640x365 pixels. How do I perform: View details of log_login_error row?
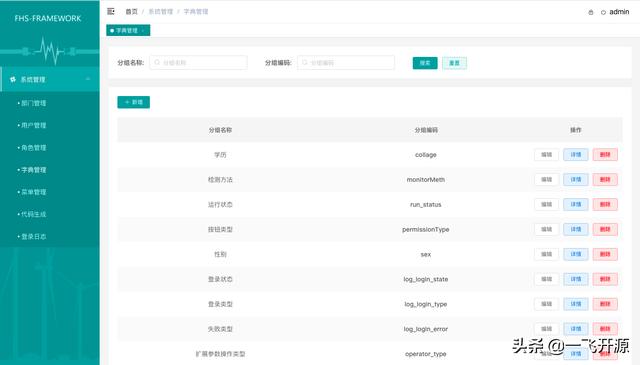576,329
